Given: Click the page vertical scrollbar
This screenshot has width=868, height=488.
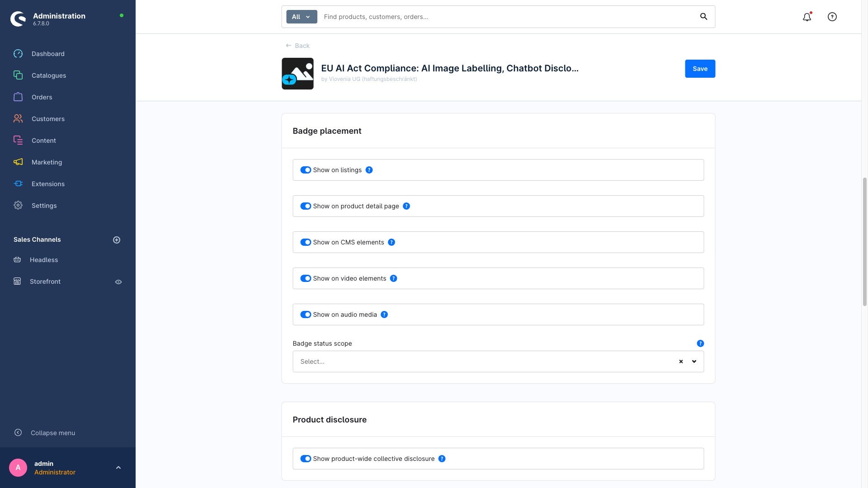Looking at the screenshot, I should [864, 242].
